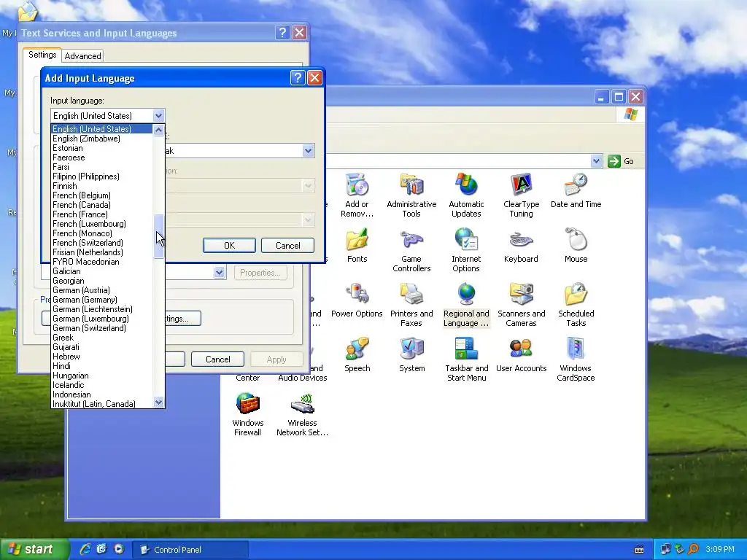Cancel the Add Input Language dialog
747x560 pixels.
[x=287, y=245]
